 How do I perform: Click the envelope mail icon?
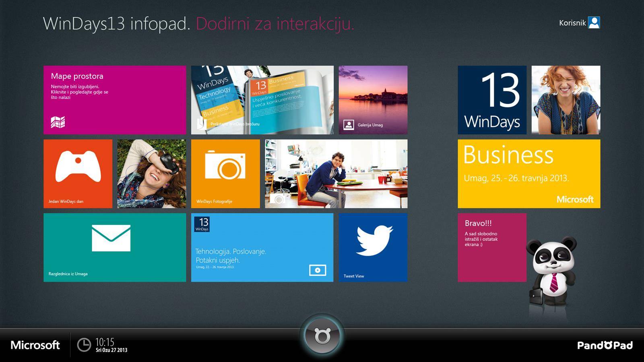click(x=111, y=238)
